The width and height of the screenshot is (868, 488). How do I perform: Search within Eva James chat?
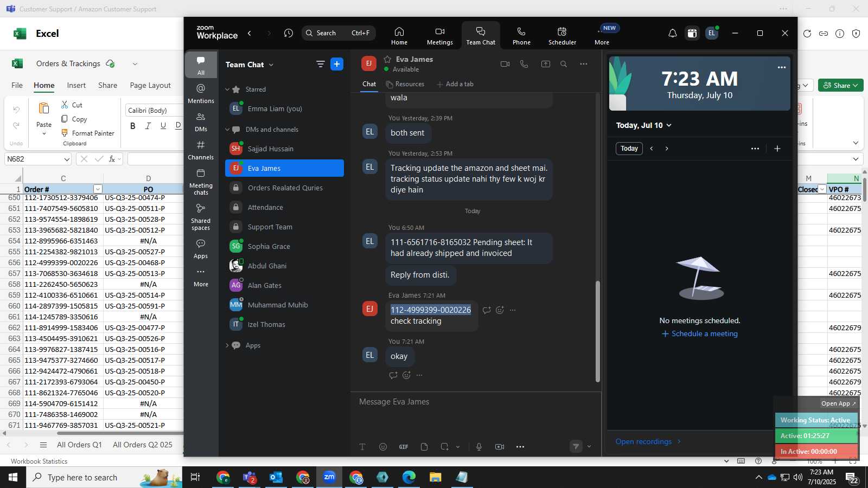[564, 64]
